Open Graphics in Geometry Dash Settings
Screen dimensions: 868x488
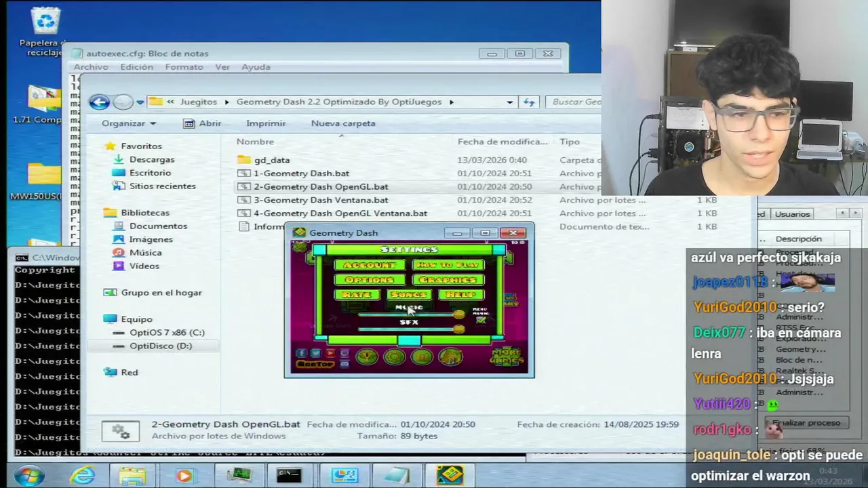coord(448,280)
